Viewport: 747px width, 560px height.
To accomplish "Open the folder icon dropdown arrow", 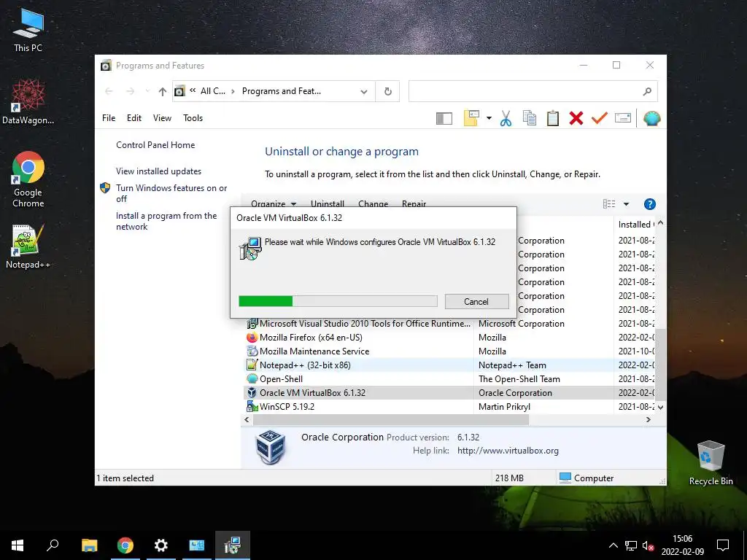I will click(x=489, y=118).
